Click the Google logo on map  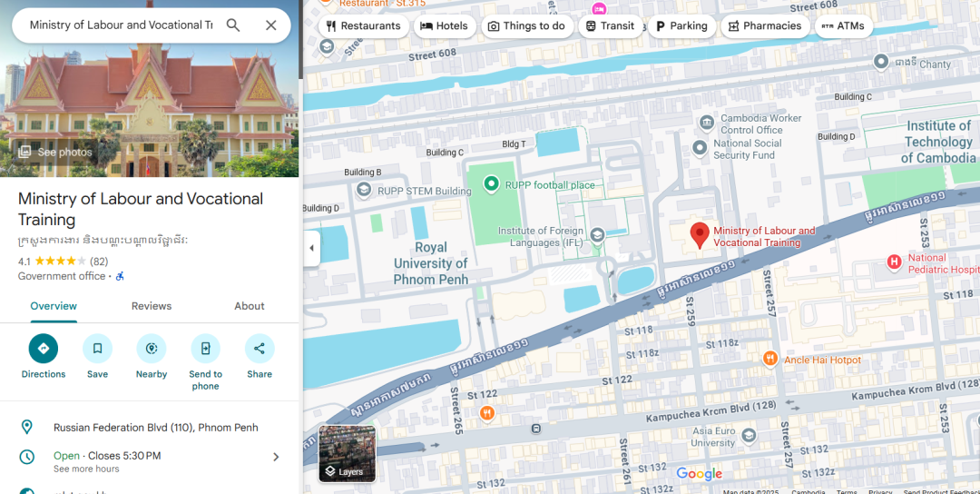[700, 474]
